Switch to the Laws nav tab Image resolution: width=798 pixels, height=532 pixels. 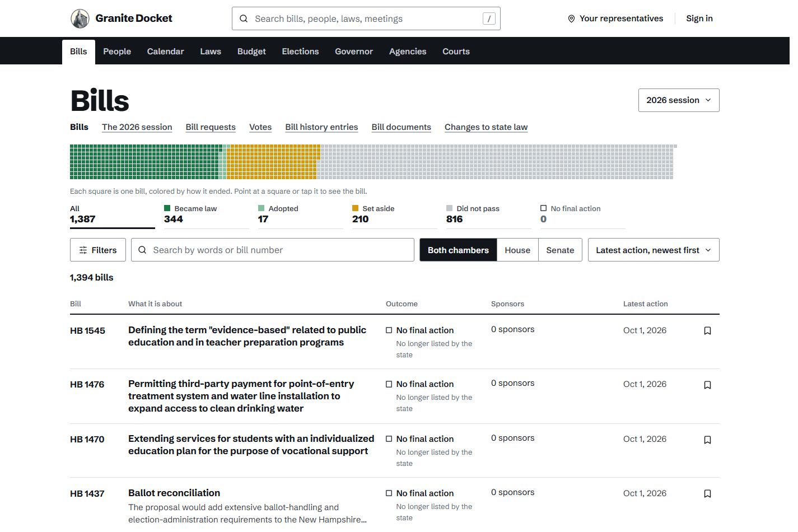click(211, 52)
